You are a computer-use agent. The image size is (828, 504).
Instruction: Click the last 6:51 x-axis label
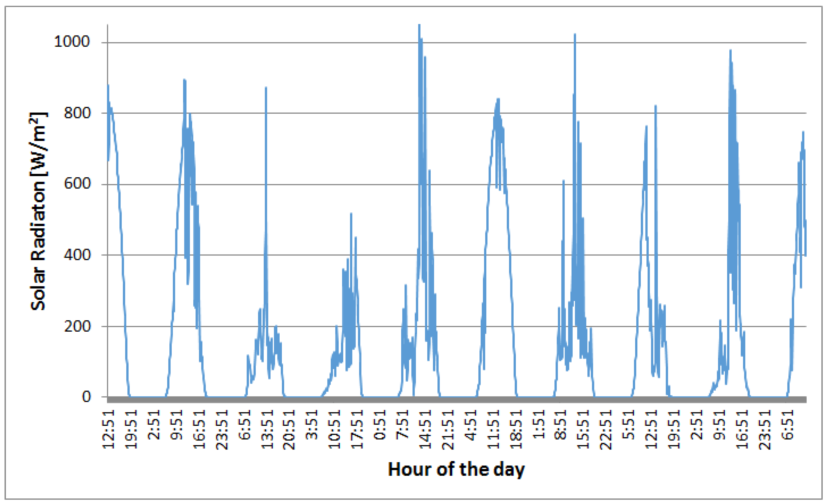pyautogui.click(x=787, y=424)
